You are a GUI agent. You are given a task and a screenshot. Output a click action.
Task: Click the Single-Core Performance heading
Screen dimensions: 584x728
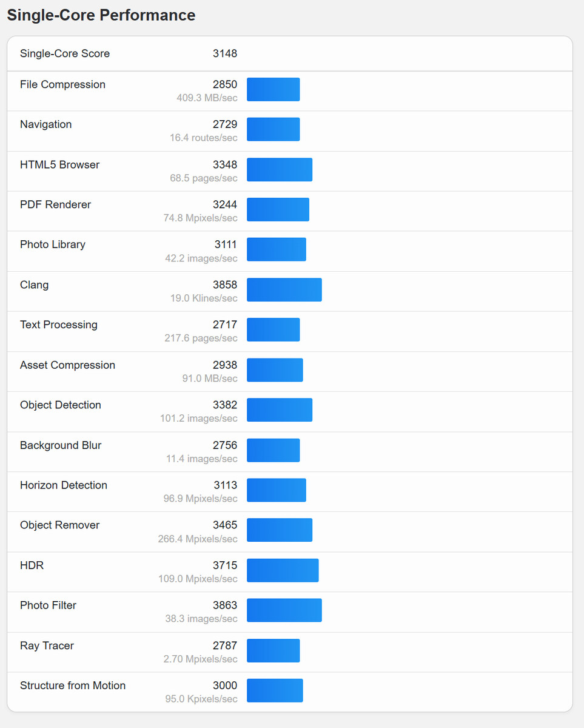101,16
